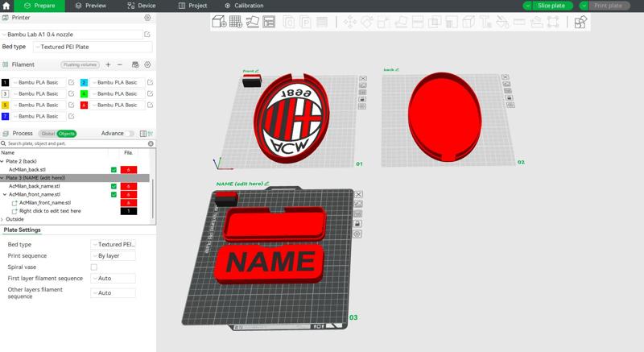Select the Lay on face tool
The width and height of the screenshot is (644, 352).
point(400,22)
